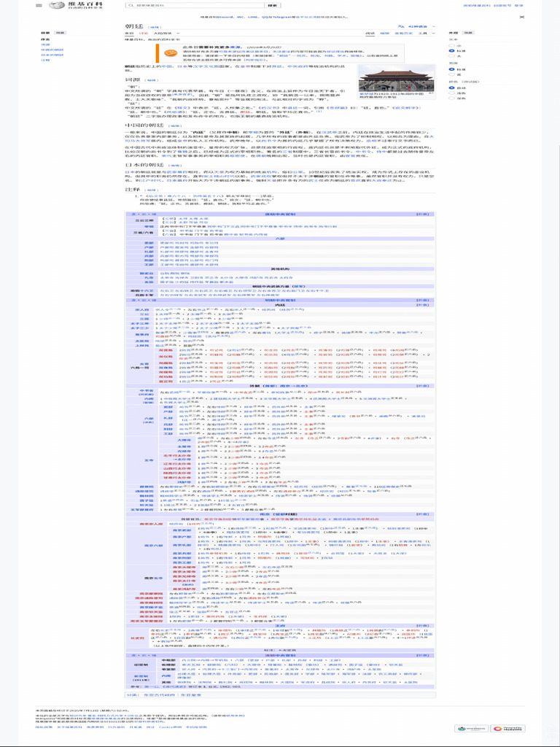Edit the 词源 section via its 编辑 link
The width and height of the screenshot is (560, 747).
(x=150, y=80)
